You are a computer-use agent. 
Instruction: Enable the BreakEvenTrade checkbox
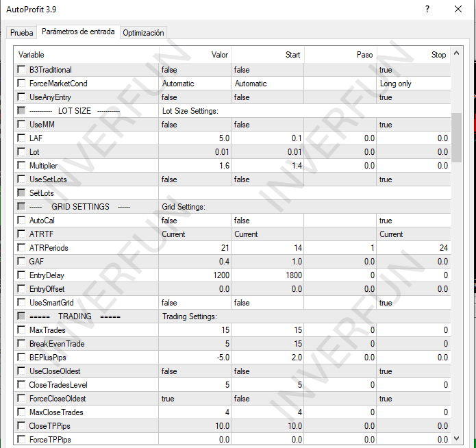(x=21, y=343)
